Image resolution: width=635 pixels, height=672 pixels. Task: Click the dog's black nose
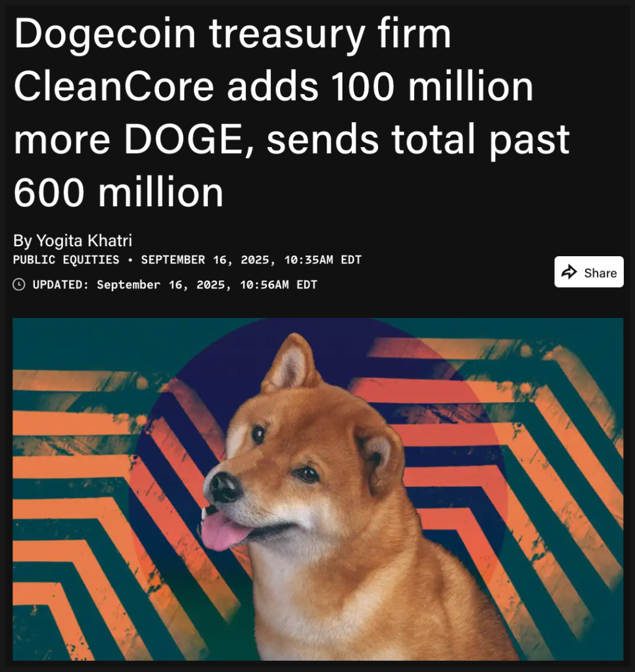click(x=225, y=487)
